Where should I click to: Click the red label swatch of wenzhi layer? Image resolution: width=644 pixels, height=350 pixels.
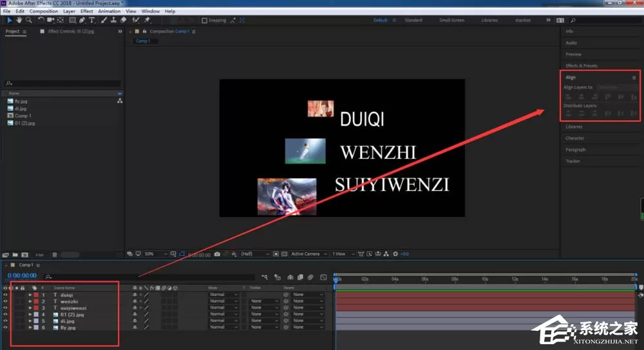36,302
